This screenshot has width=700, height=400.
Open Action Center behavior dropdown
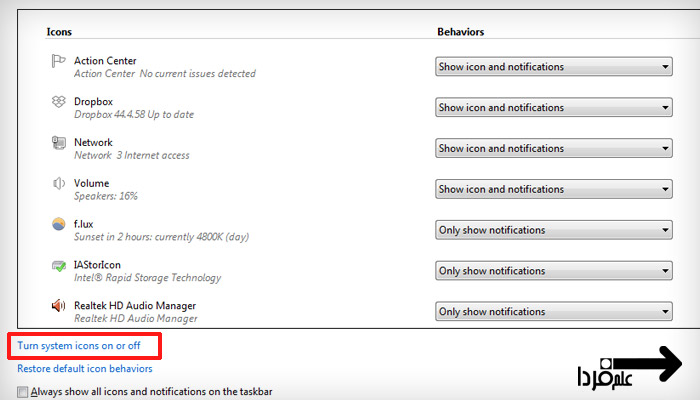[x=553, y=67]
